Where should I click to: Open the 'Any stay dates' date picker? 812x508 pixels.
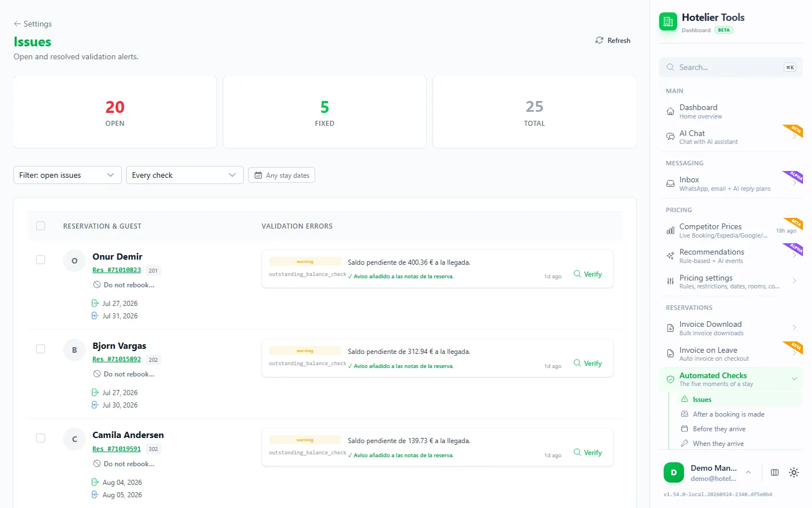coord(281,176)
